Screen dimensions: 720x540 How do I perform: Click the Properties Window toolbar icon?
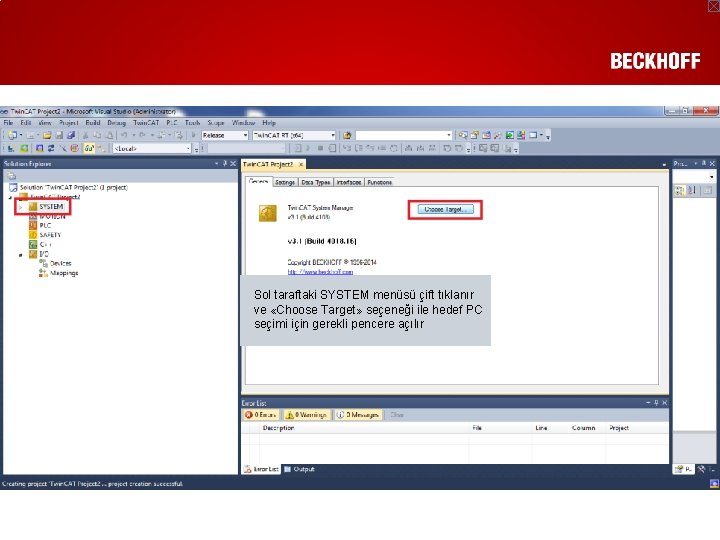pyautogui.click(x=475, y=135)
